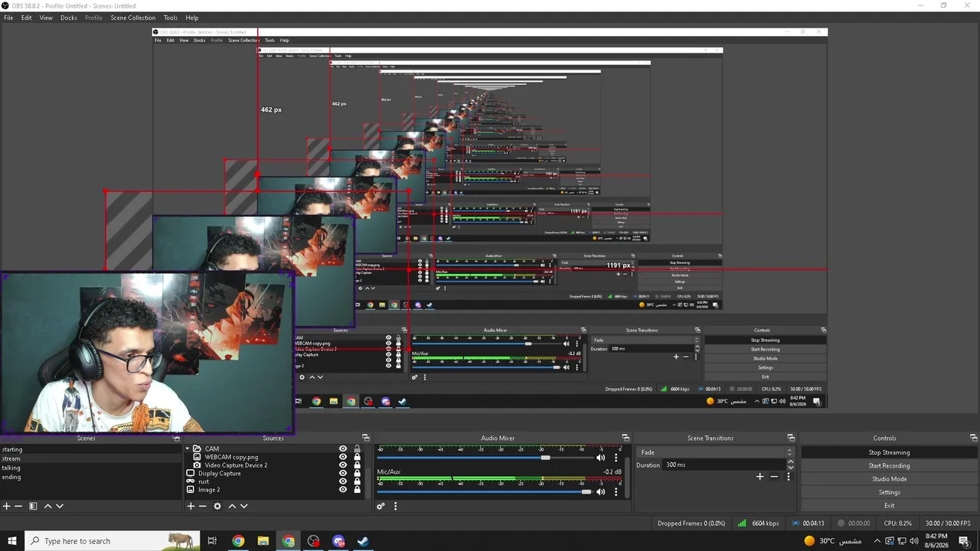
Task: Mute the Mic/Aux audio channel
Action: [600, 492]
